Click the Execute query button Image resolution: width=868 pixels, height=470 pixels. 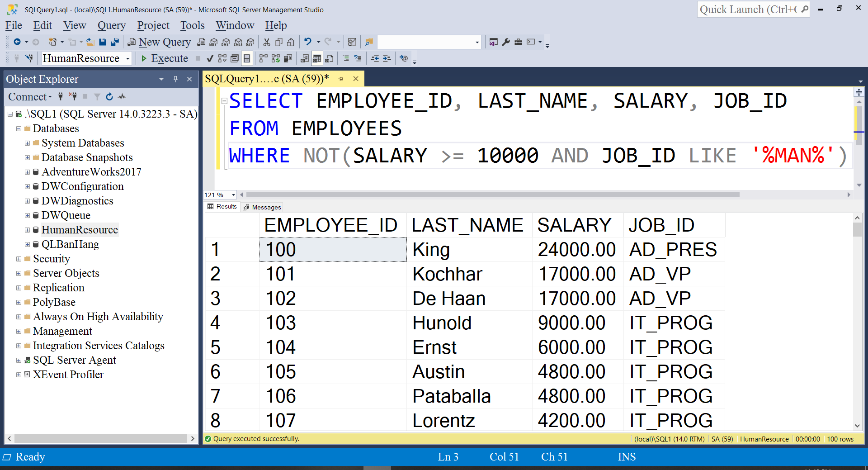165,58
